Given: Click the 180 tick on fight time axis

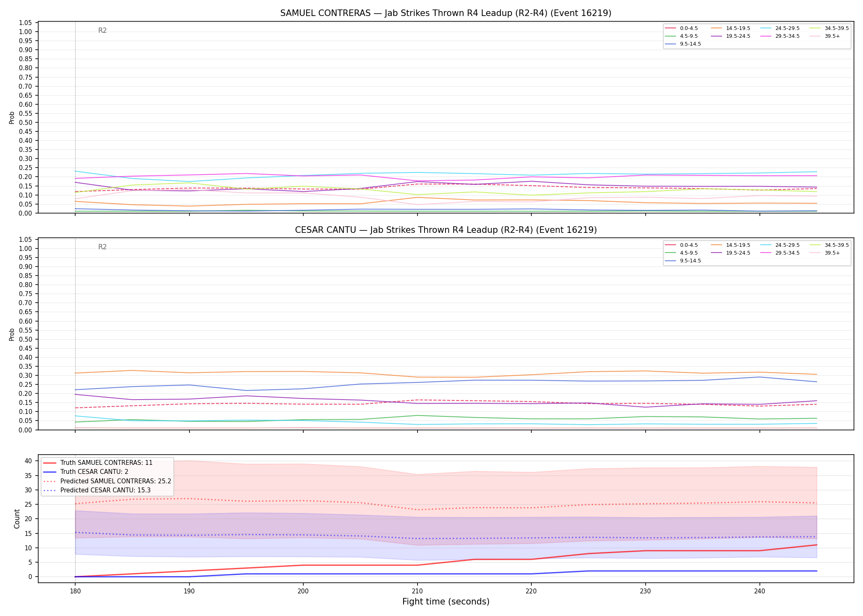Looking at the screenshot, I should pyautogui.click(x=75, y=591).
